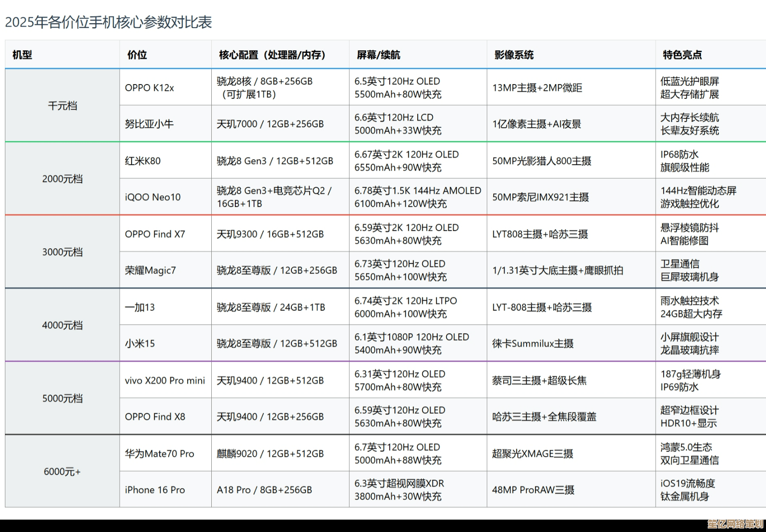Click 48MP ProRAW三摄 cell

click(571, 489)
